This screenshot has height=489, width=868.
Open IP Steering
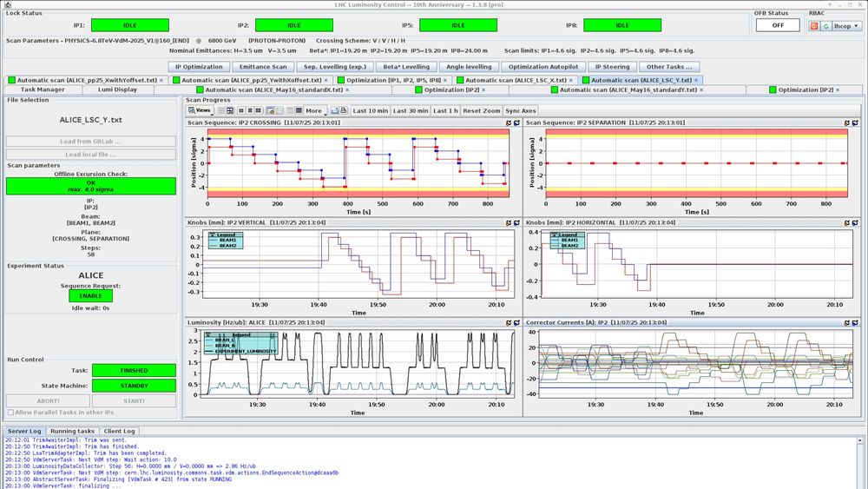pos(612,67)
